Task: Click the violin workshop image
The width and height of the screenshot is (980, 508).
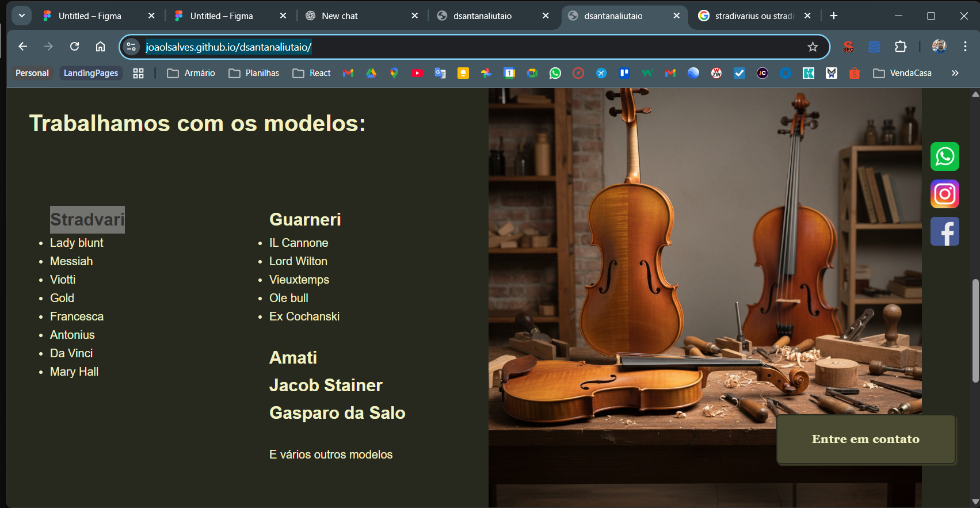Action: click(x=705, y=297)
